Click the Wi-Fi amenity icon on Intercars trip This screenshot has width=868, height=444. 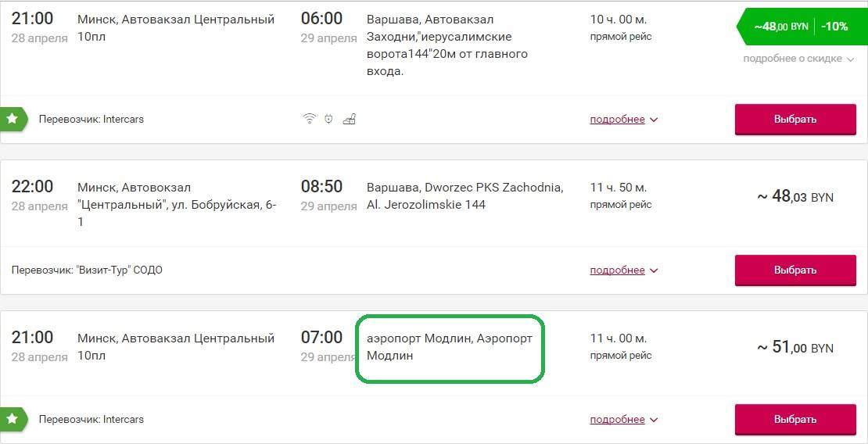pos(310,119)
